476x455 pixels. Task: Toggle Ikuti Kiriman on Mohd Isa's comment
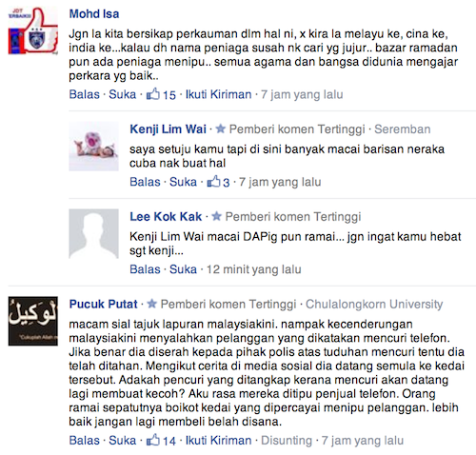pos(218,94)
